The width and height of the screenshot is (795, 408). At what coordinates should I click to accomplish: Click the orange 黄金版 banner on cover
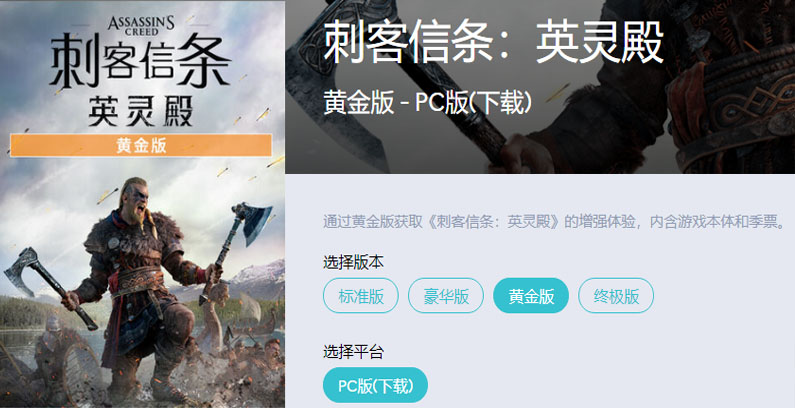point(141,145)
